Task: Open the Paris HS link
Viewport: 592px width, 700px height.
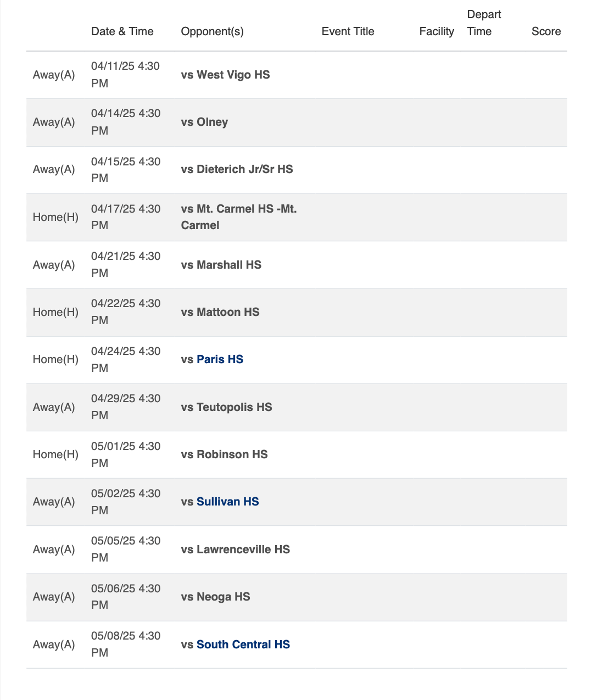Action: (220, 359)
